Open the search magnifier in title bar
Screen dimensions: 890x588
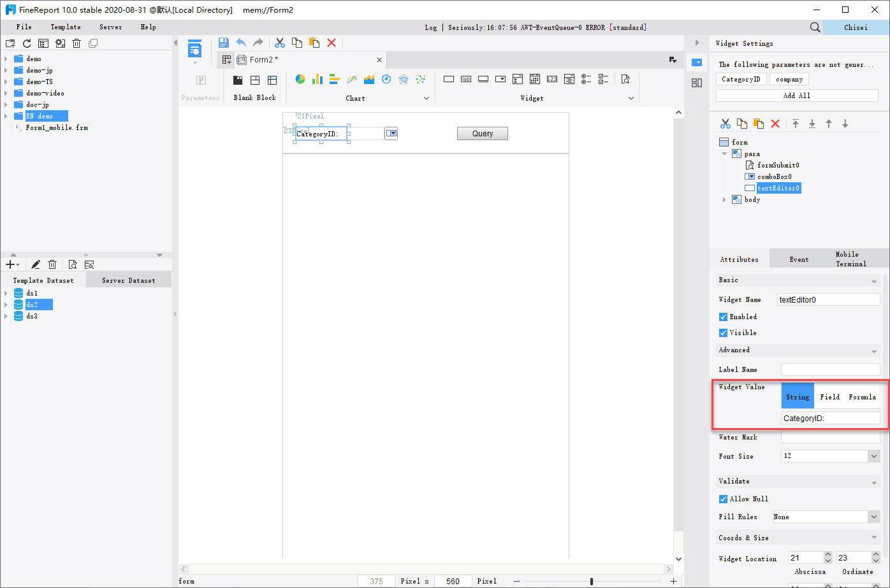[x=815, y=27]
